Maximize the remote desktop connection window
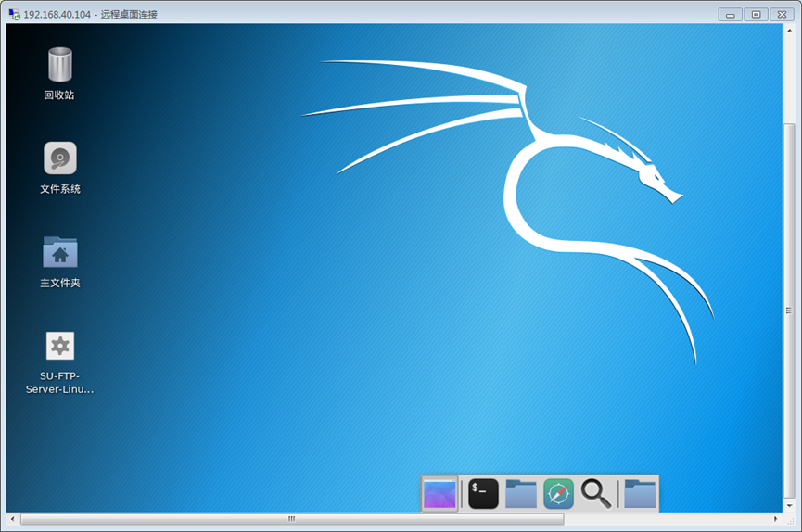 click(756, 15)
